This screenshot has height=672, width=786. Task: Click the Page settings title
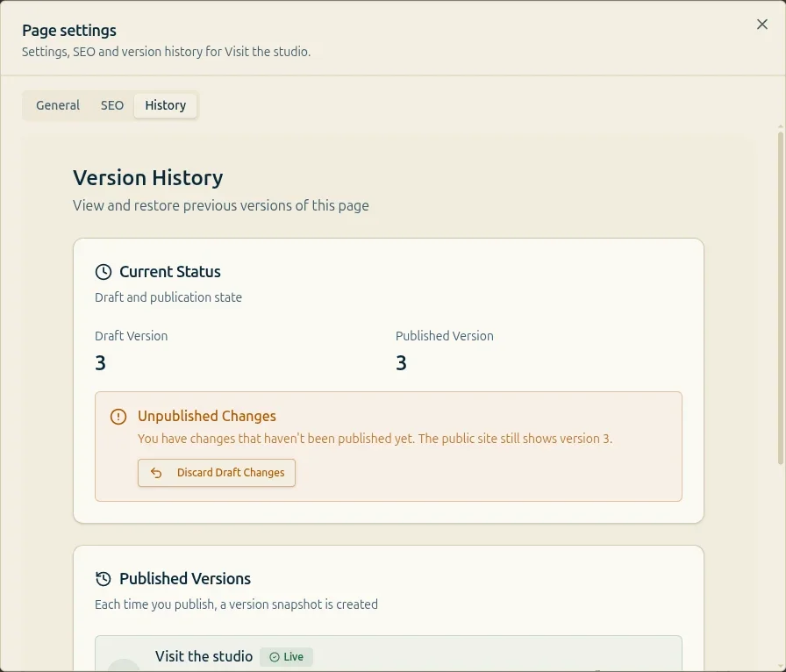(x=69, y=31)
